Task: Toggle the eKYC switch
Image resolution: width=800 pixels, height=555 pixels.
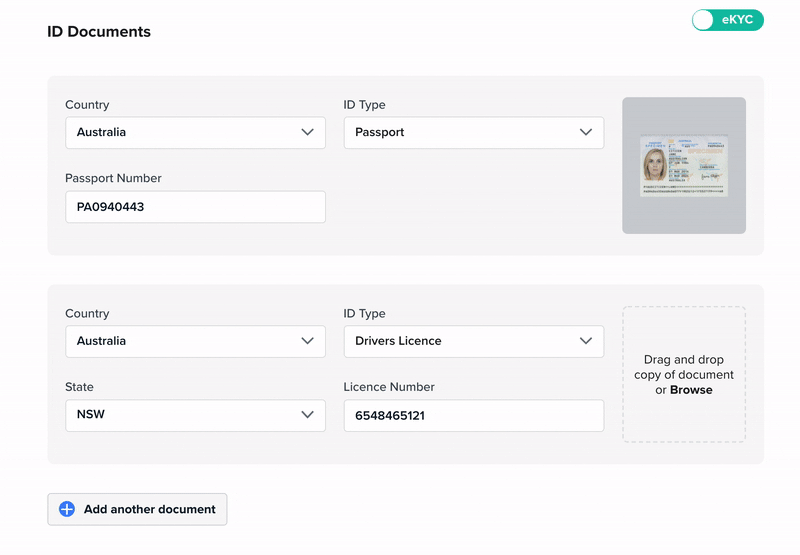Action: pos(727,20)
